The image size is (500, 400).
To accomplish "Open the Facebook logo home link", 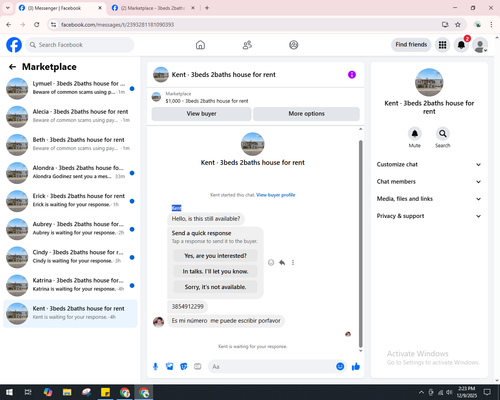I will tap(14, 45).
